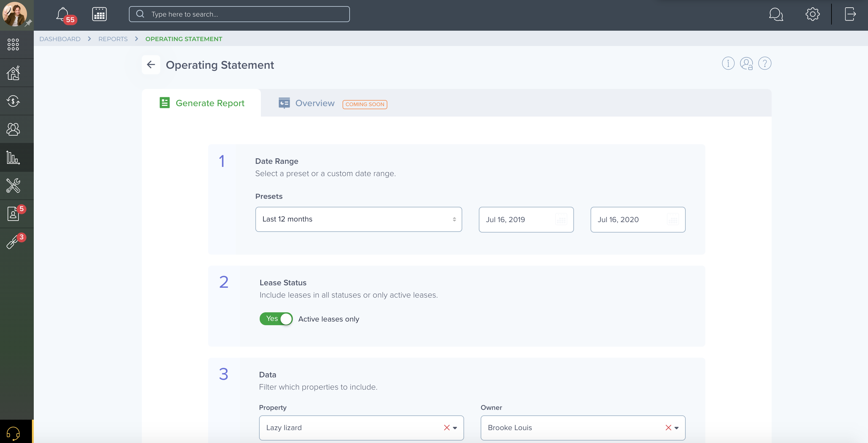Open the settings gear icon
Viewport: 868px width, 443px height.
(812, 14)
